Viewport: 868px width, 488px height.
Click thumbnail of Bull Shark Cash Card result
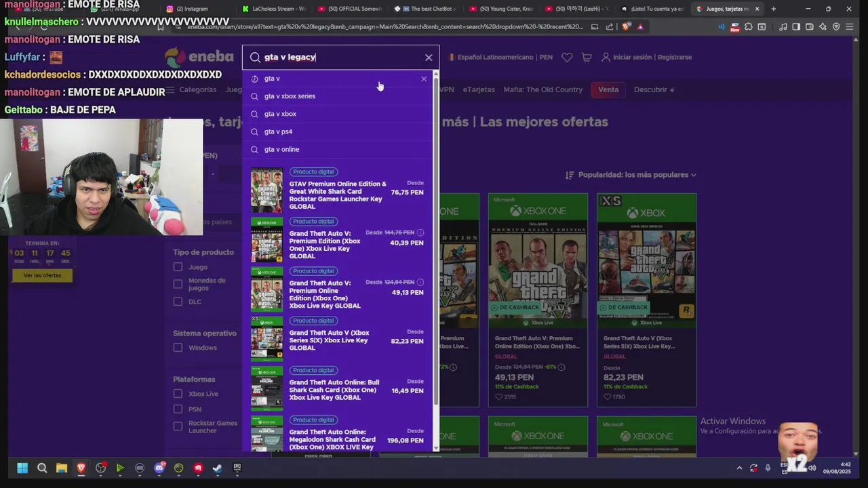267,388
